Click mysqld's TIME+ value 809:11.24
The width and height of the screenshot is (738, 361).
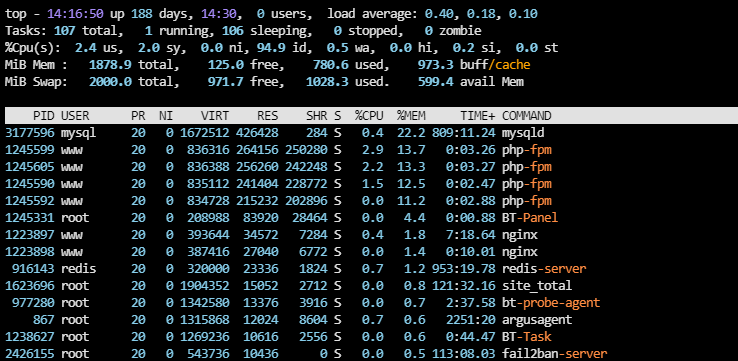point(464,133)
